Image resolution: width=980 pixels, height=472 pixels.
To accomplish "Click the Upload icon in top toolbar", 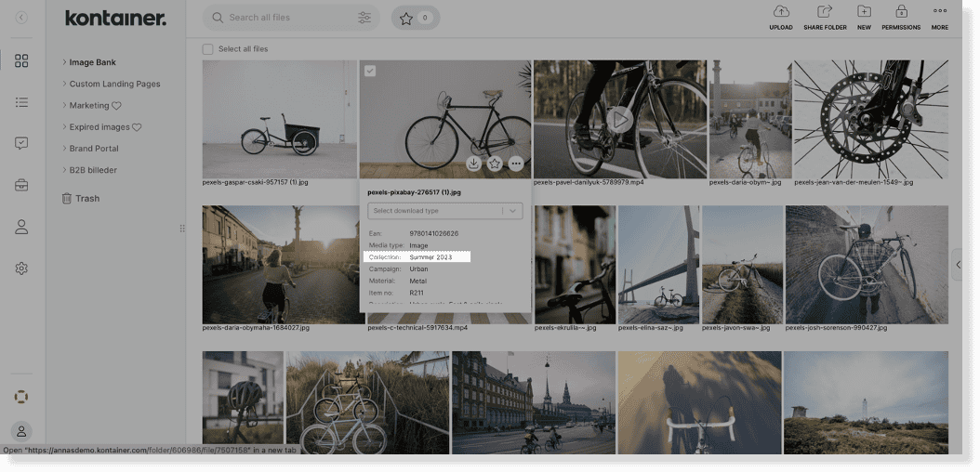I will [780, 12].
